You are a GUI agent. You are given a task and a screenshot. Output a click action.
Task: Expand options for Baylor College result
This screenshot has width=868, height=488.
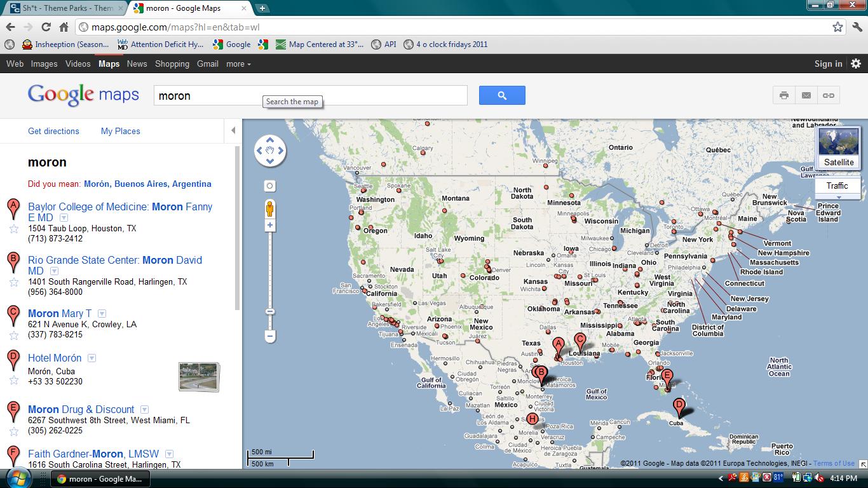[x=64, y=218]
